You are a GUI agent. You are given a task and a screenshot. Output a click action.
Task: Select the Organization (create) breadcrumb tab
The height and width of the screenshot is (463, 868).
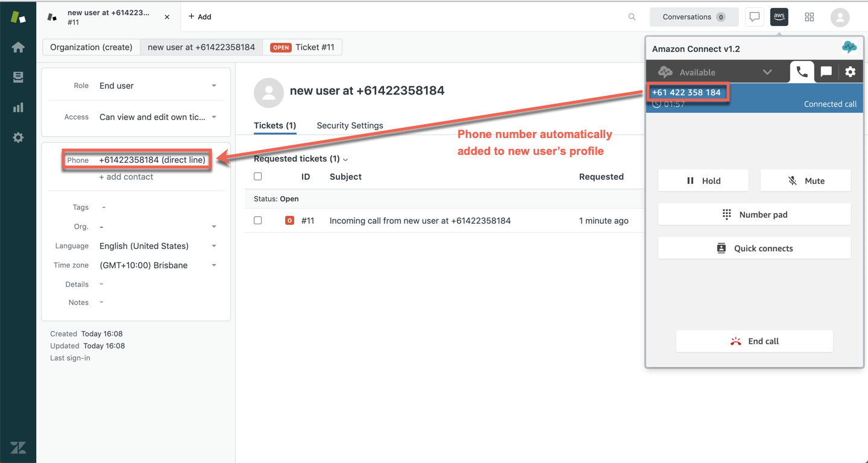91,47
